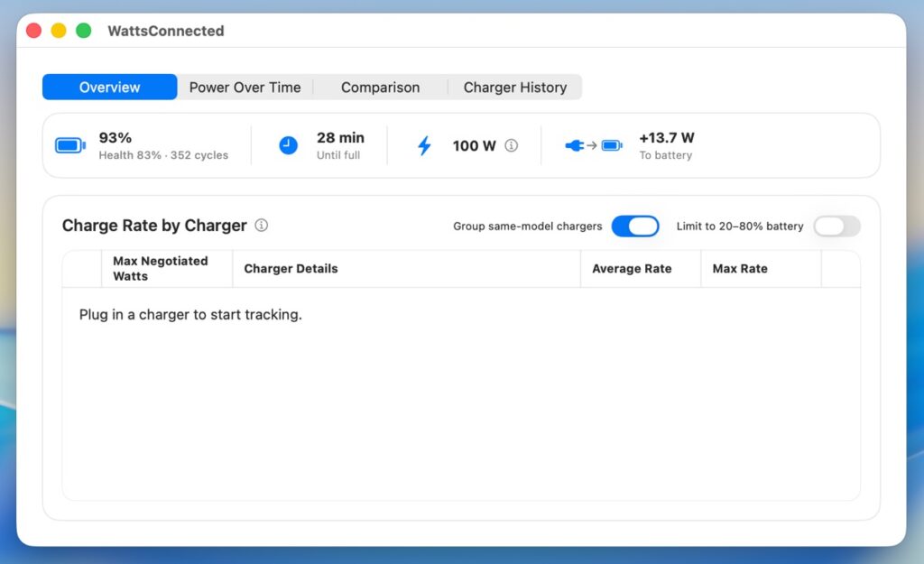Open info icon beside Charge Rate by Charger
Screen dimensions: 924x564
pyautogui.click(x=261, y=225)
